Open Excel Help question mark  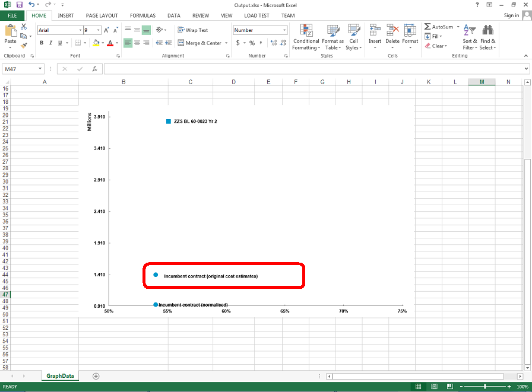coord(477,5)
